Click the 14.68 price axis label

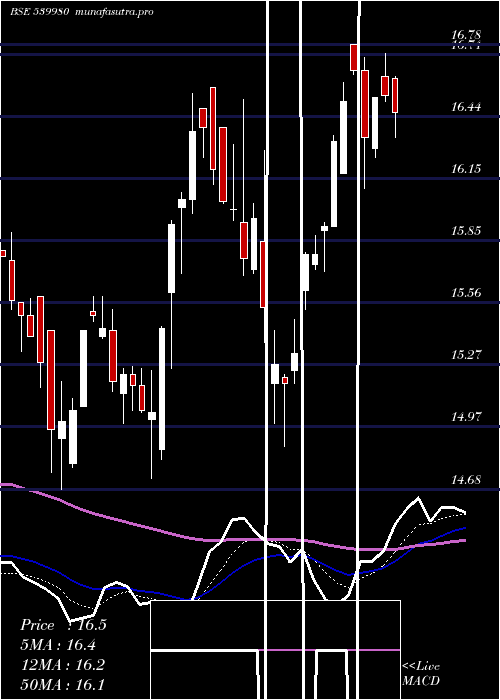466,479
